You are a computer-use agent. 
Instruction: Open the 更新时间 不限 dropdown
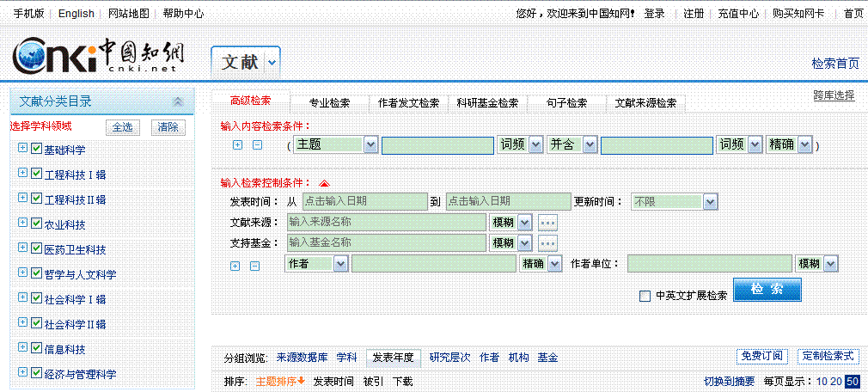click(x=710, y=202)
